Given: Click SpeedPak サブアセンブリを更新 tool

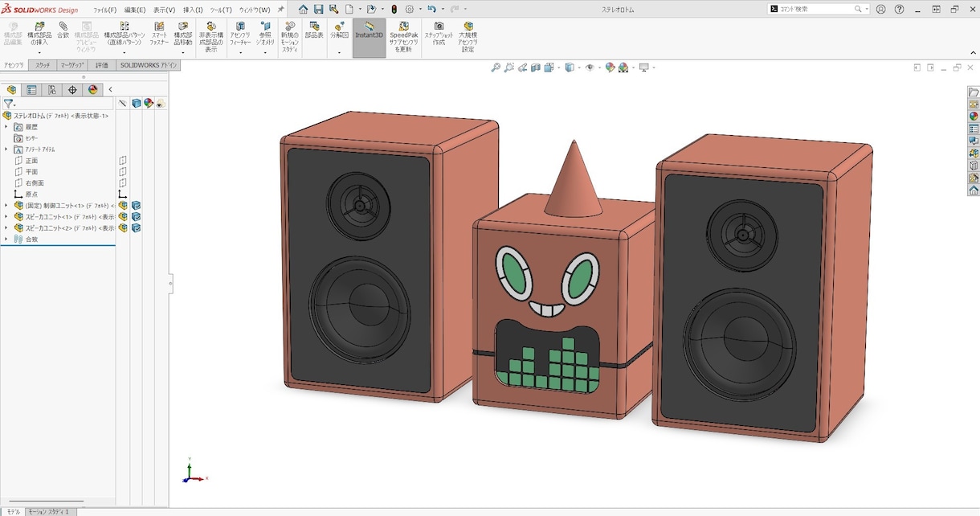Looking at the screenshot, I should (x=405, y=37).
